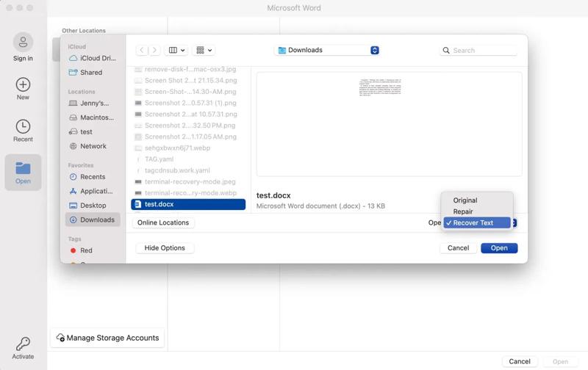Select Macintosh disk in sidebar
The height and width of the screenshot is (370, 588).
coord(92,117)
